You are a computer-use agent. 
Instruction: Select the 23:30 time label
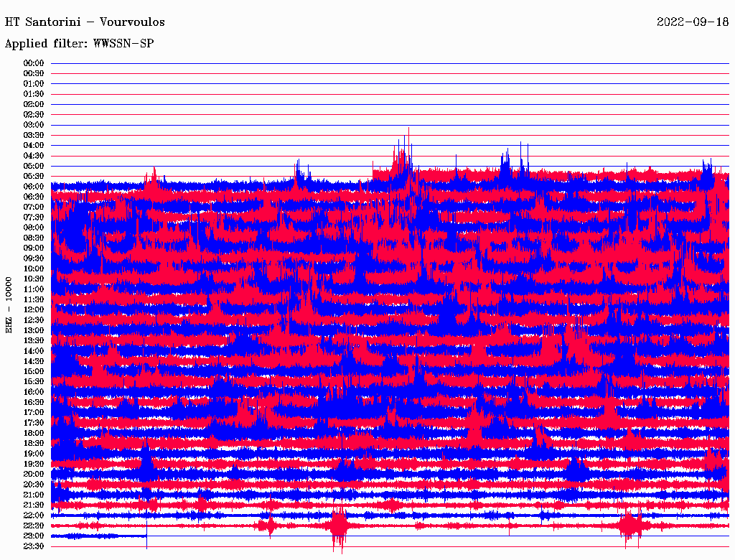34,546
